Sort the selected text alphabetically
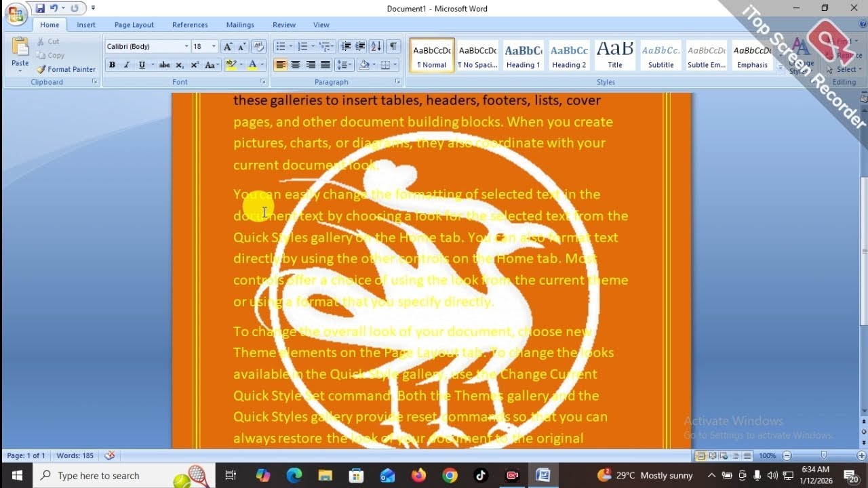This screenshot has height=488, width=868. click(x=376, y=47)
